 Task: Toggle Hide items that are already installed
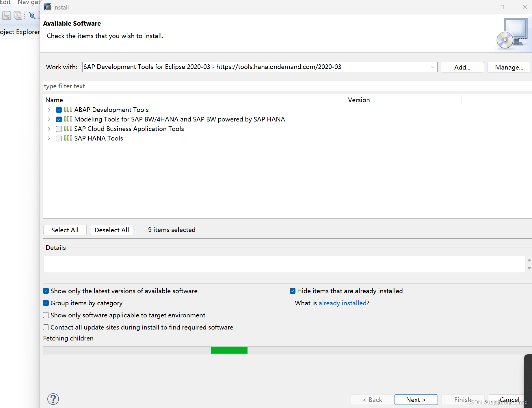coord(293,291)
